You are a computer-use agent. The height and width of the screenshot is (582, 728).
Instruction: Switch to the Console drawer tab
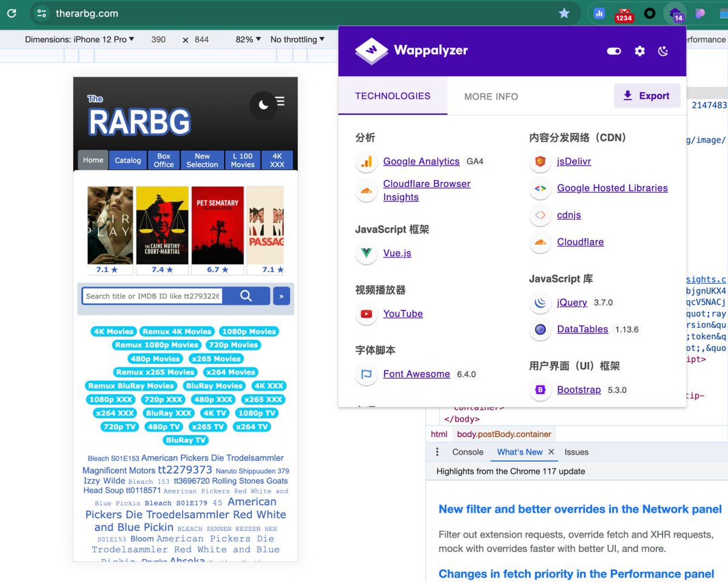click(x=468, y=452)
